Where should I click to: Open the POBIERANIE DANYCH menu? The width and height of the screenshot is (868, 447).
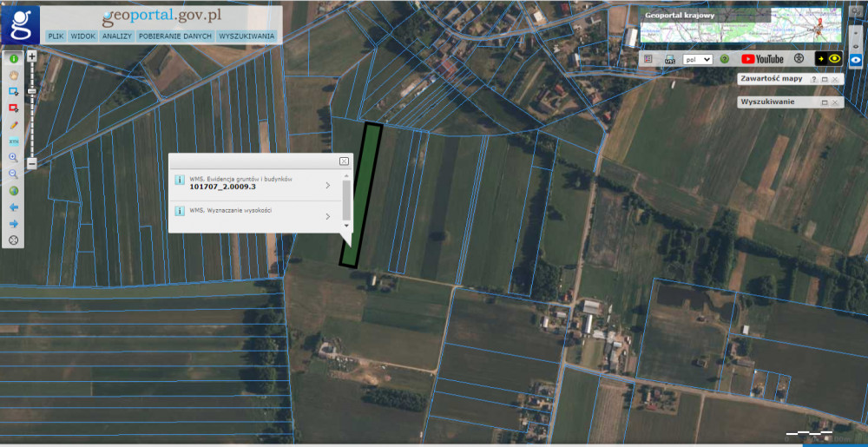(174, 36)
